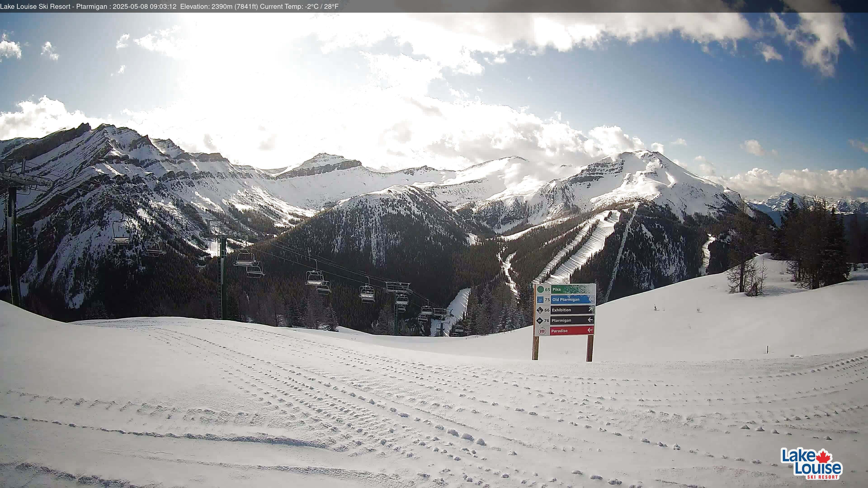
Task: Click the black "Ptarmigan" sign row
Action: 572,320
